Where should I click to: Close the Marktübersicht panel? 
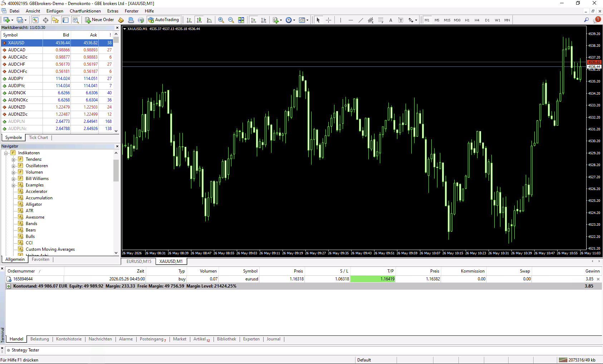point(117,28)
